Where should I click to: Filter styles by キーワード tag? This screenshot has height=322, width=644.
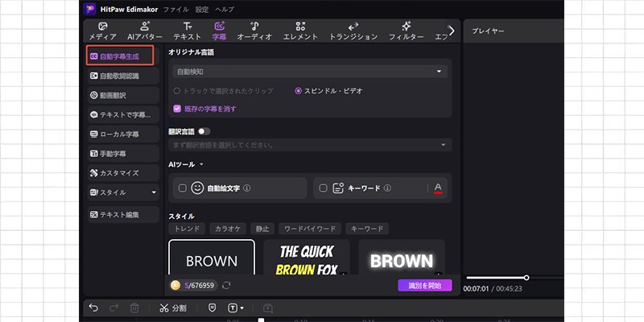[367, 229]
